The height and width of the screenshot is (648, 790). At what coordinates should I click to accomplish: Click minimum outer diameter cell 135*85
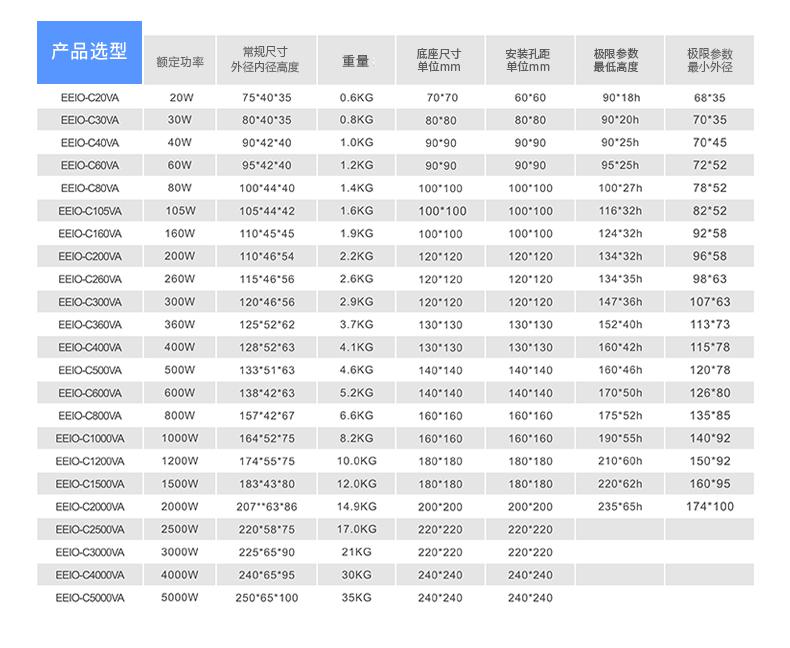[x=710, y=416]
